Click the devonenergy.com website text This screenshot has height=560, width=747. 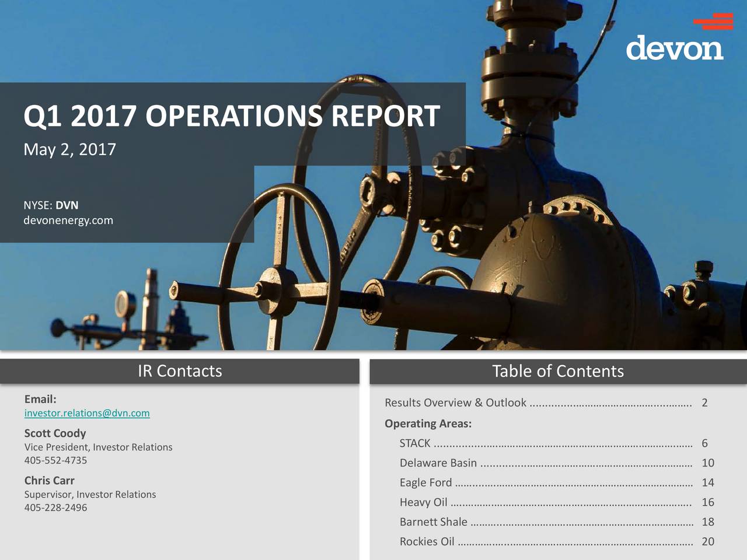tap(68, 220)
